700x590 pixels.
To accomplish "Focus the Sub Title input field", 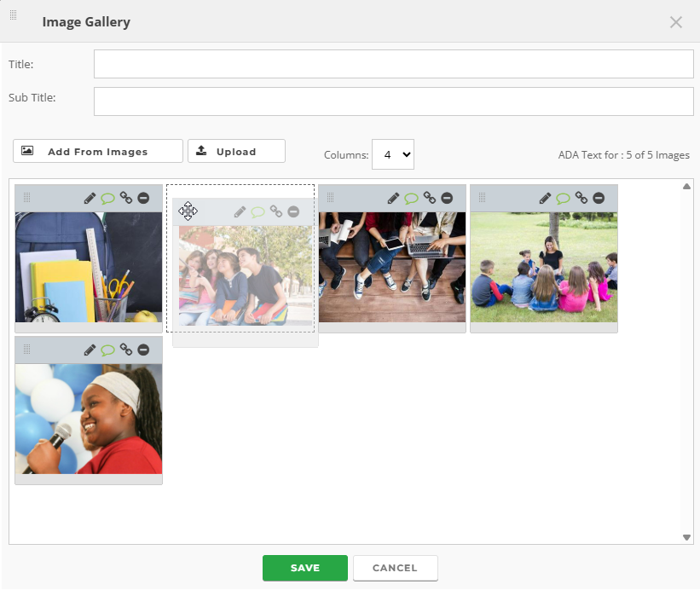I will pyautogui.click(x=393, y=101).
